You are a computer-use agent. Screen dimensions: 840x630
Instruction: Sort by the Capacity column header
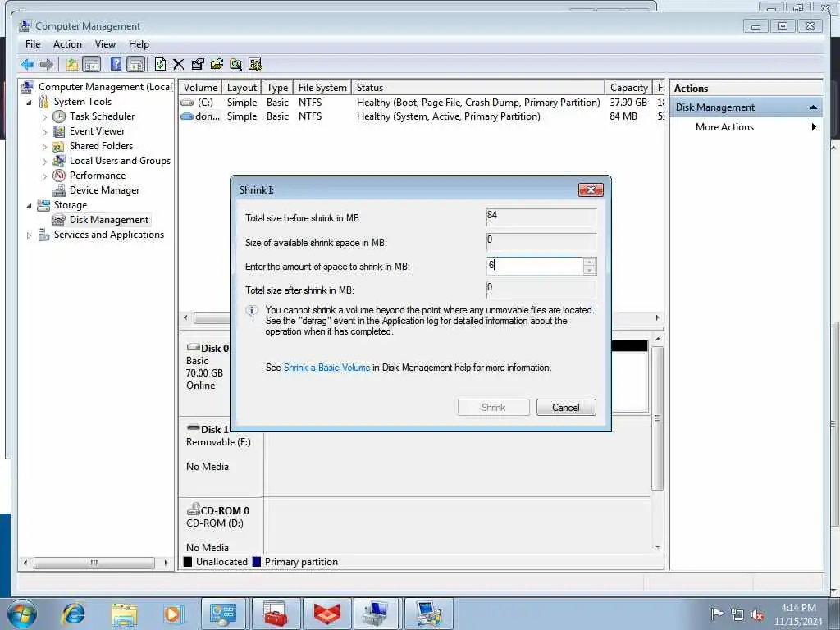point(629,87)
